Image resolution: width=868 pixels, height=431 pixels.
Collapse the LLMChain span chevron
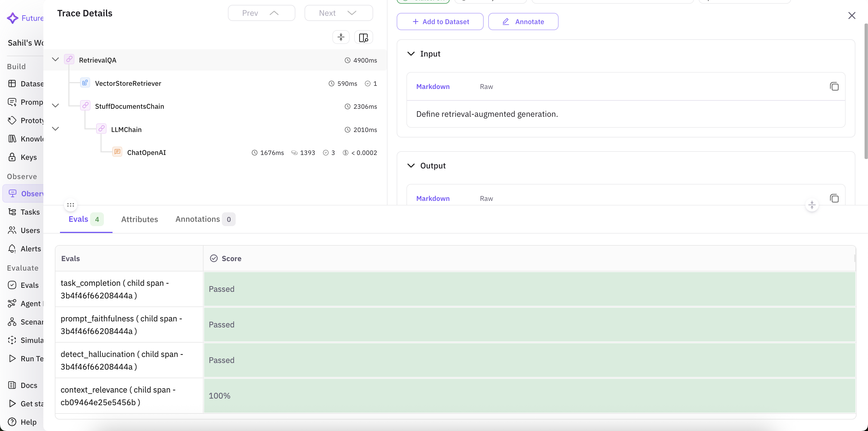point(55,128)
